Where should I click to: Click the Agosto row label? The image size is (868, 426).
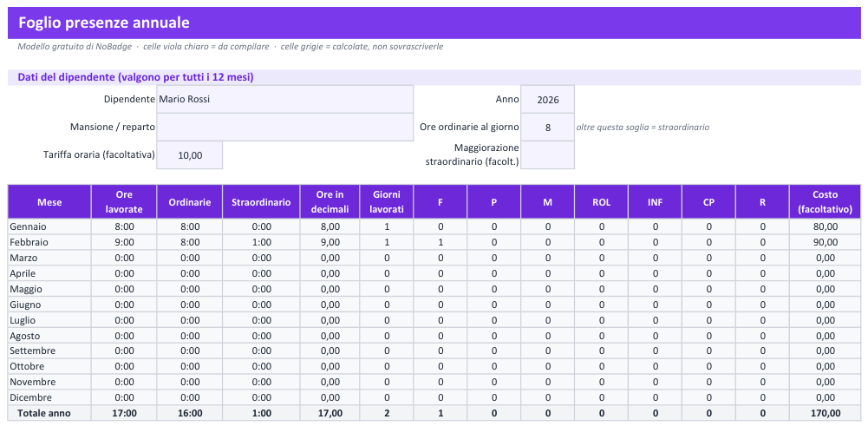[49, 335]
